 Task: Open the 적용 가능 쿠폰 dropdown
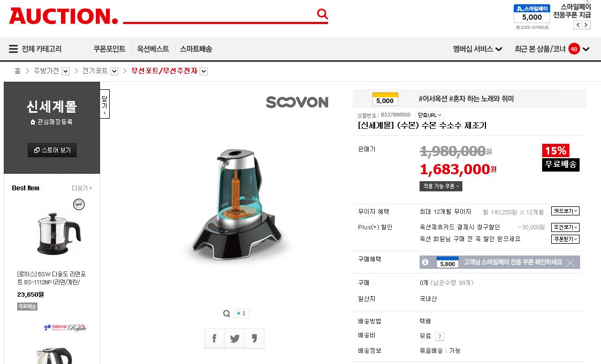pos(441,186)
